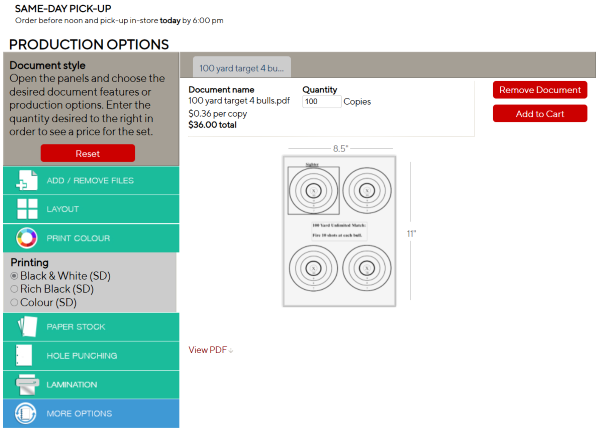Click the 'Printing' section label

coord(29,263)
